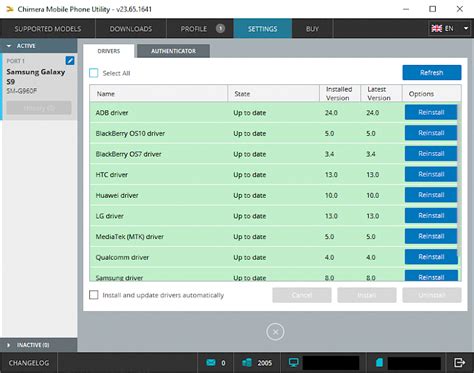Select the MediaTek (MTK) driver row name
This screenshot has width=474, height=373.
130,237
